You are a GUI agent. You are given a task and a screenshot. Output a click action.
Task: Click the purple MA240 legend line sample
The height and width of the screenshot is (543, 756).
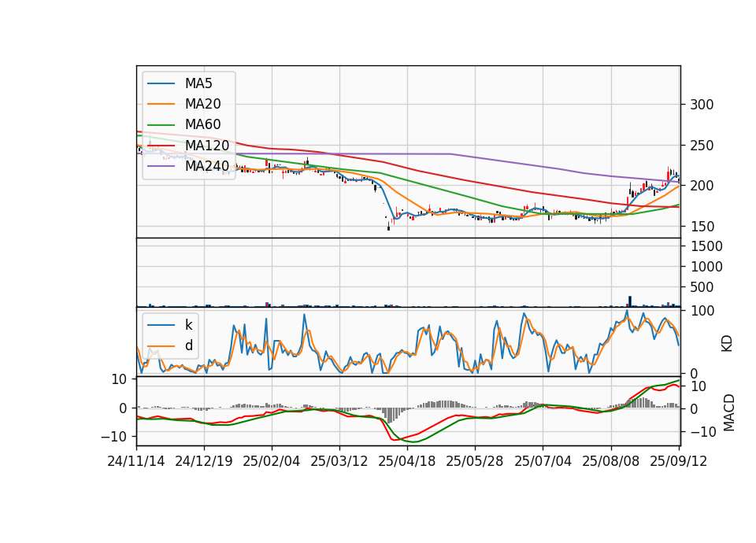pos(161,166)
